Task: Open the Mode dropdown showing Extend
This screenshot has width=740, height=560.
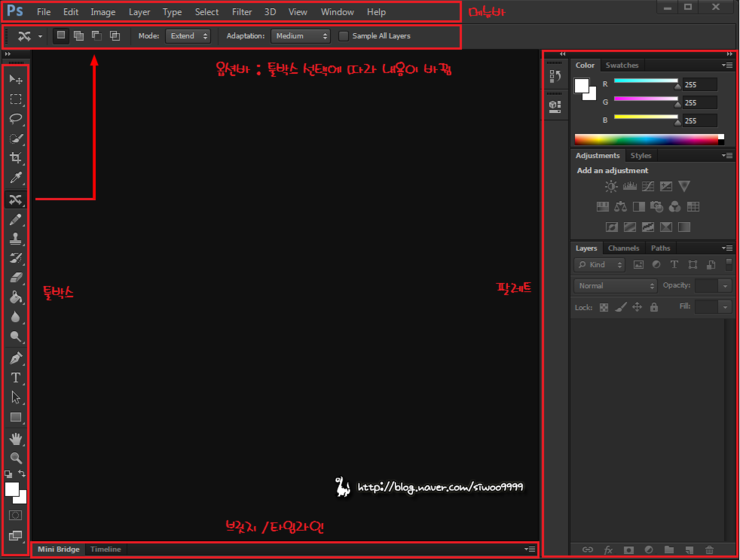Action: pyautogui.click(x=189, y=36)
